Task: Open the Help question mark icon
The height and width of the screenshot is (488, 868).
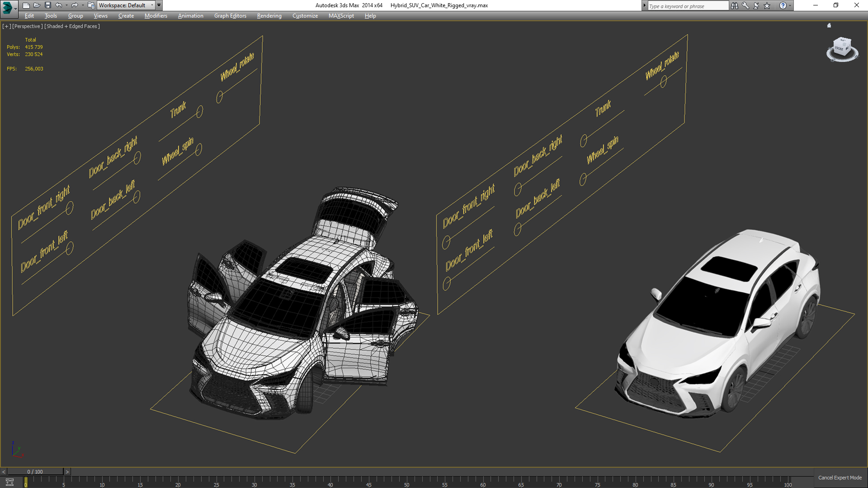Action: [x=783, y=5]
